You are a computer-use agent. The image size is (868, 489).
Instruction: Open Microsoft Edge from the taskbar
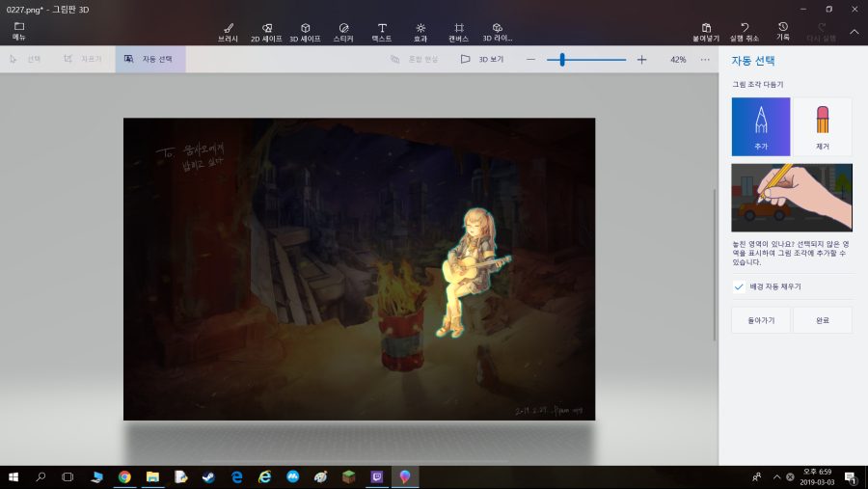click(237, 476)
